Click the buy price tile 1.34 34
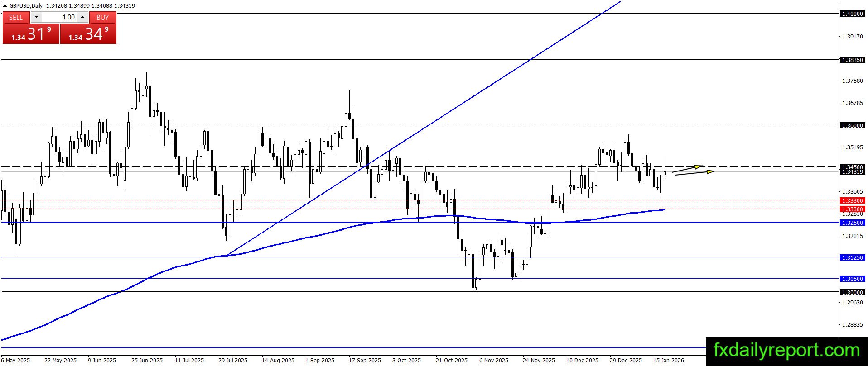868x366 pixels. point(88,34)
